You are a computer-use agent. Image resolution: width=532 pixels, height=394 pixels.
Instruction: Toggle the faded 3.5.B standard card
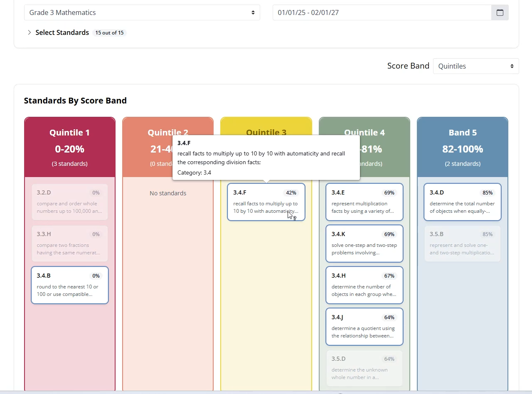[463, 244]
